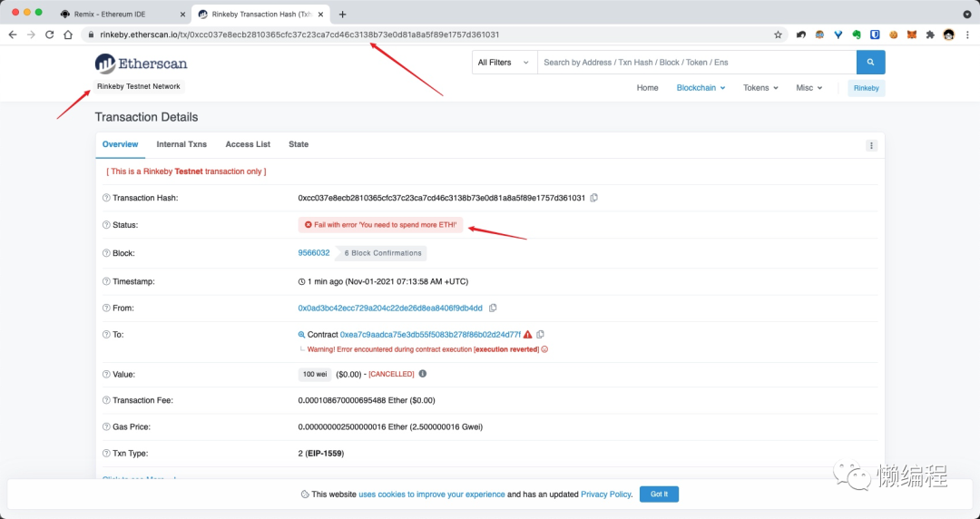Click the 'Fail with error' status badge

point(380,224)
